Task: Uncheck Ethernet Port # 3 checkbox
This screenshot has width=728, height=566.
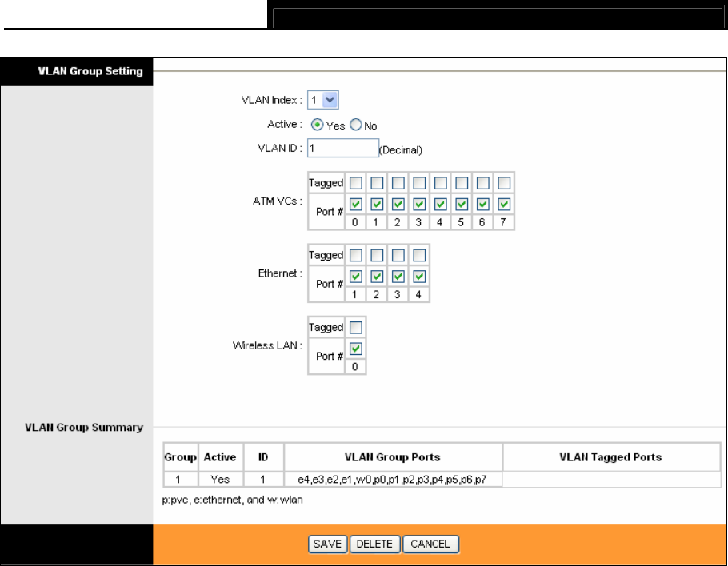Action: (x=398, y=277)
